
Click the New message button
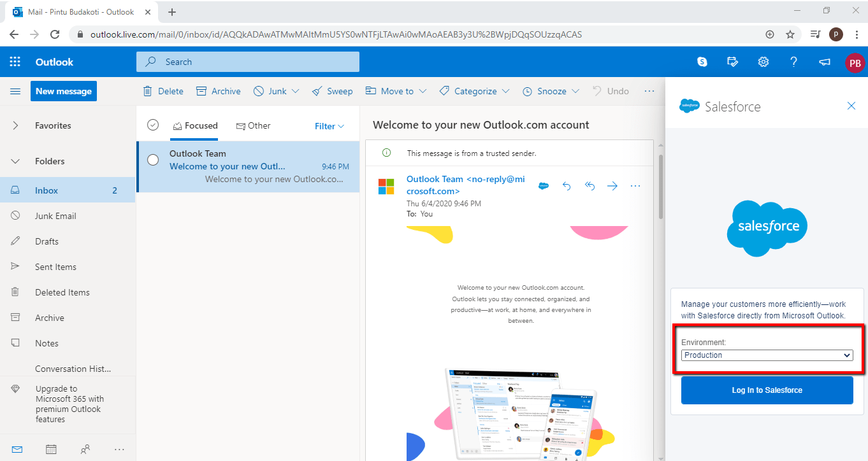pos(64,91)
